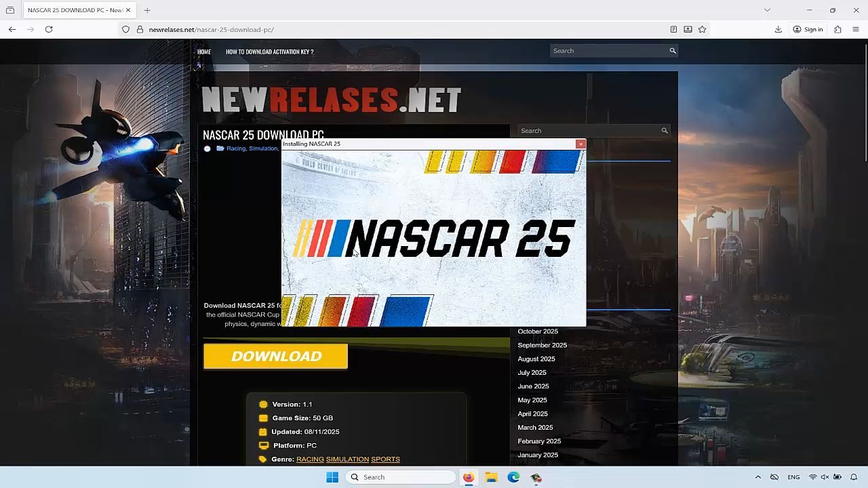Close the Installing NASCAR 25 popup

580,144
